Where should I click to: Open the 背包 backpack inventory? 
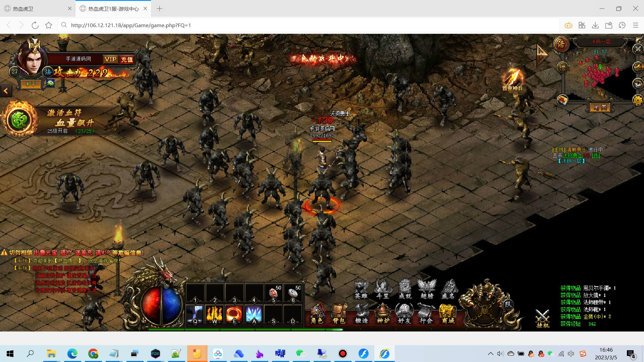(338, 313)
